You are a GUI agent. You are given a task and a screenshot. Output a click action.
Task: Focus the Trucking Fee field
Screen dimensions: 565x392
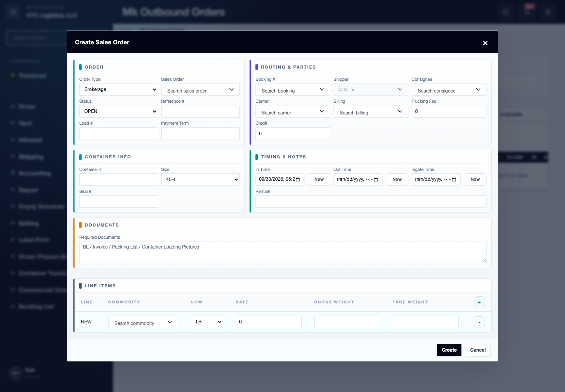[x=449, y=111]
